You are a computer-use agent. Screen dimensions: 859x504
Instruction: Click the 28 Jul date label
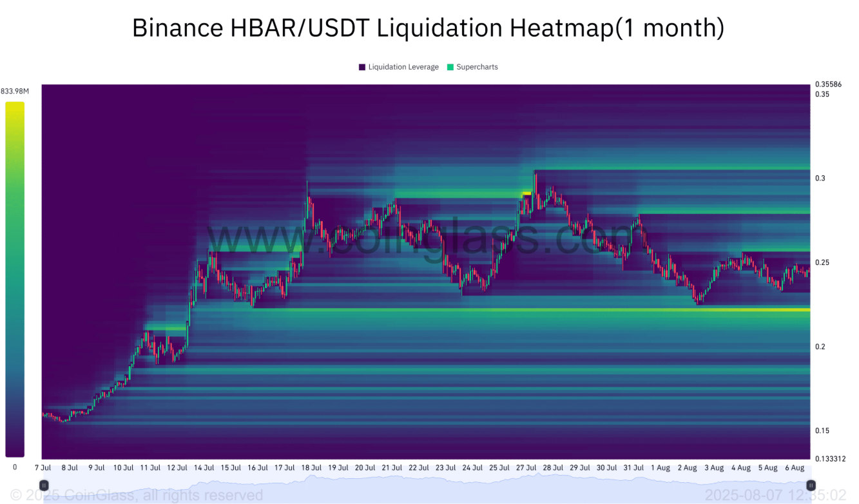click(554, 468)
